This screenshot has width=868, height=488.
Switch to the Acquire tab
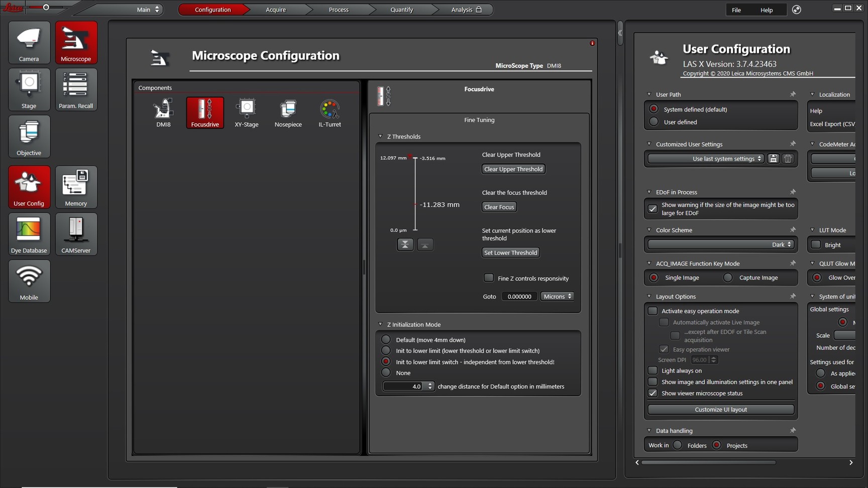click(275, 10)
